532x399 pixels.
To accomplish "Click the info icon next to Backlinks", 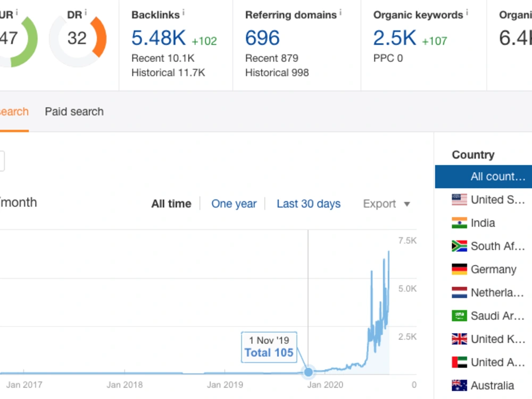I will pyautogui.click(x=184, y=13).
